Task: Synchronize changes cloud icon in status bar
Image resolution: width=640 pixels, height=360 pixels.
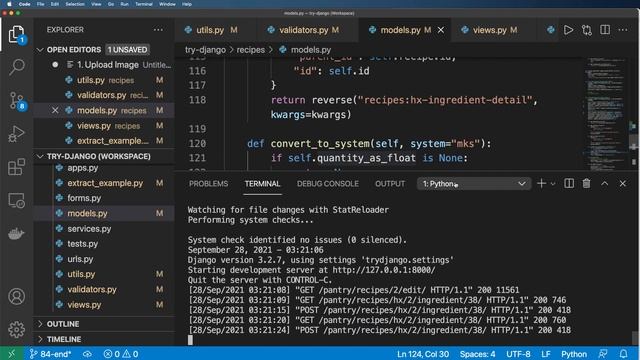Action: click(x=87, y=354)
